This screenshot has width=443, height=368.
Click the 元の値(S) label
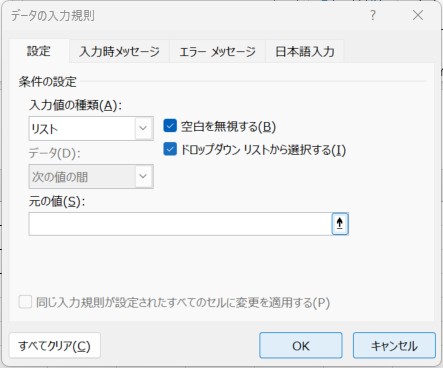click(57, 201)
